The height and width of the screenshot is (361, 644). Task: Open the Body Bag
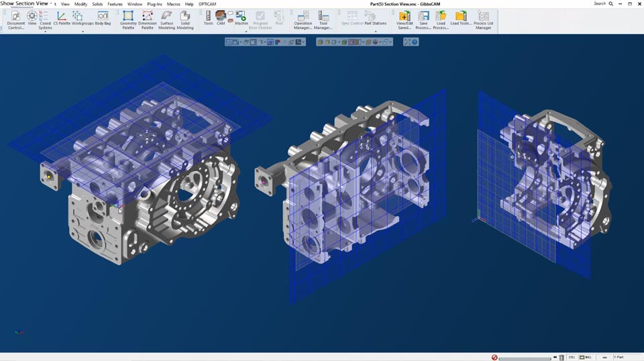103,19
